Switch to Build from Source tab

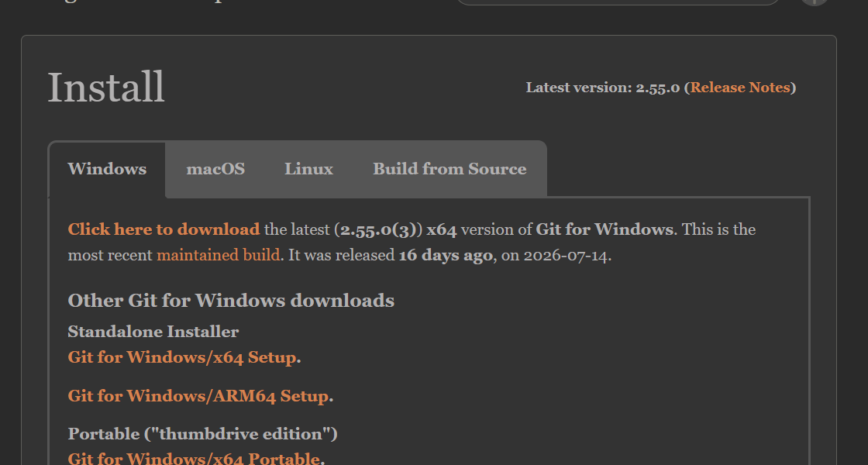coord(449,169)
